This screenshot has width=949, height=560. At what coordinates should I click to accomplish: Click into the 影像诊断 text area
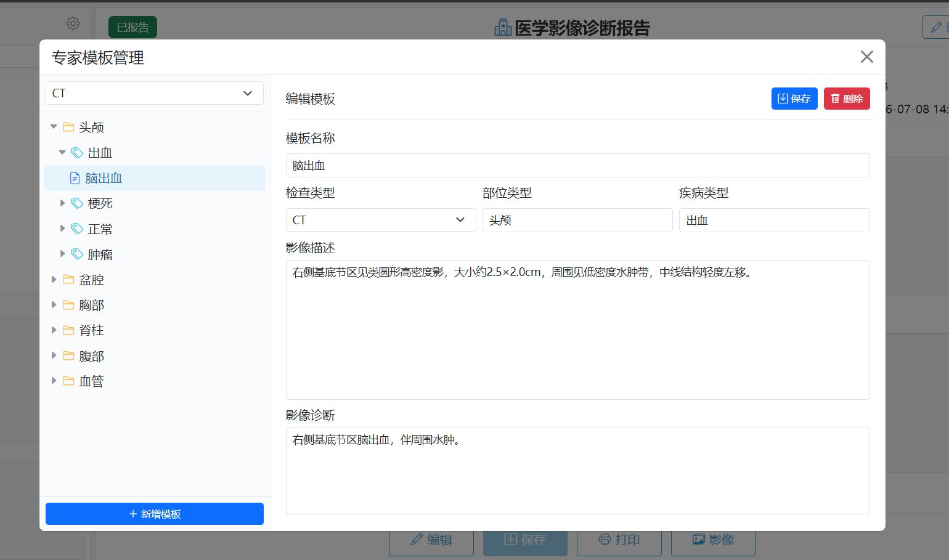pos(578,471)
